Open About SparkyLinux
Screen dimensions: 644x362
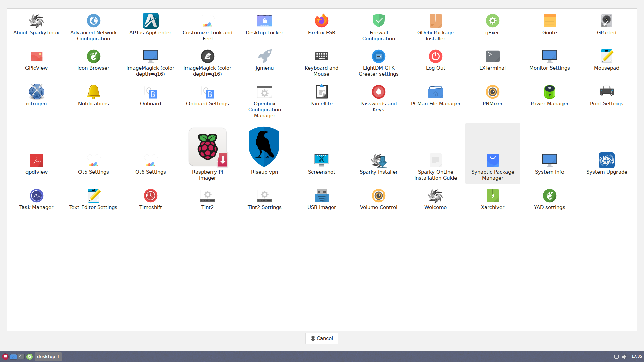tap(36, 24)
